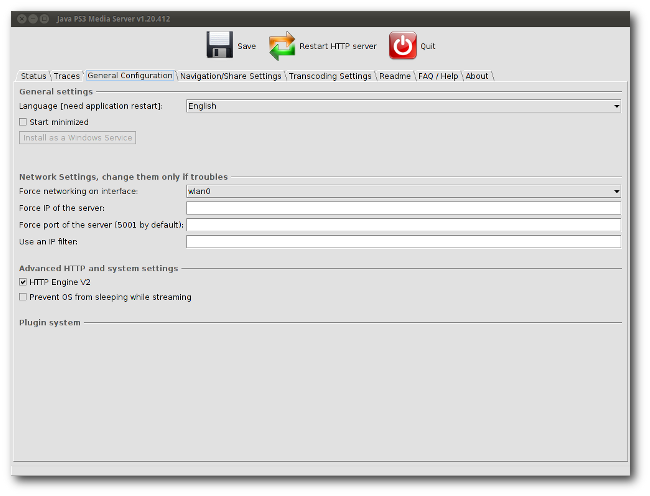
Task: Select the General Configuration tab
Action: [130, 75]
